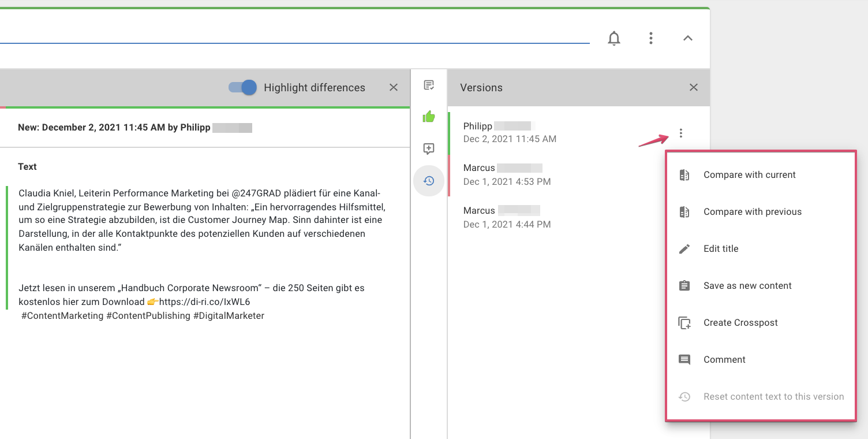
Task: Select Compare with current in the menu
Action: click(x=749, y=174)
